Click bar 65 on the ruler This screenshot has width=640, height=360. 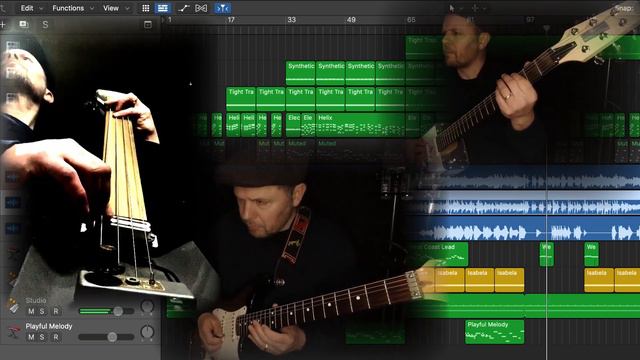tap(411, 20)
